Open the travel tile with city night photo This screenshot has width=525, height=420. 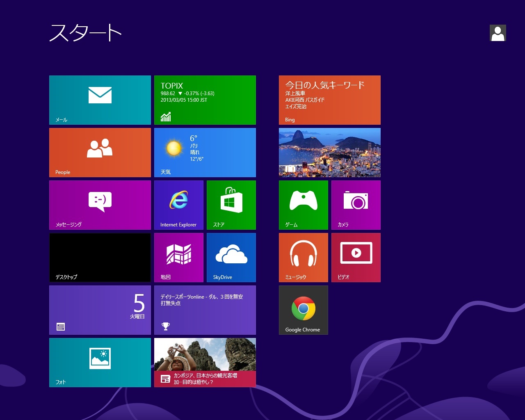330,153
